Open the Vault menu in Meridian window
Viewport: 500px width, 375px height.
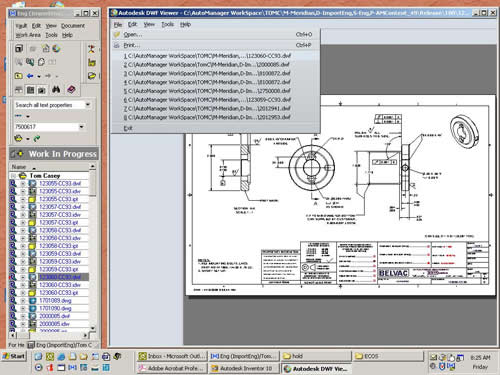pyautogui.click(x=21, y=26)
